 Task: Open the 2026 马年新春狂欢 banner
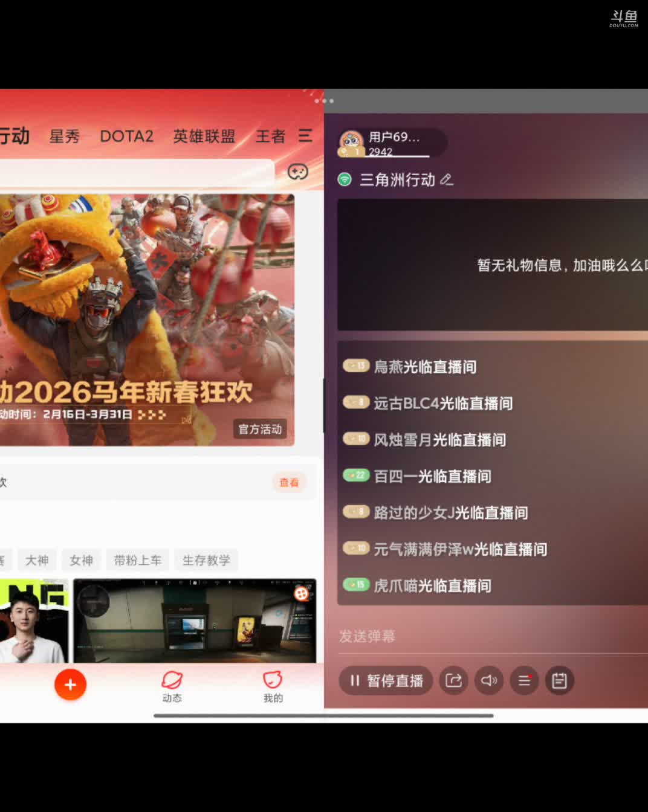pos(145,320)
